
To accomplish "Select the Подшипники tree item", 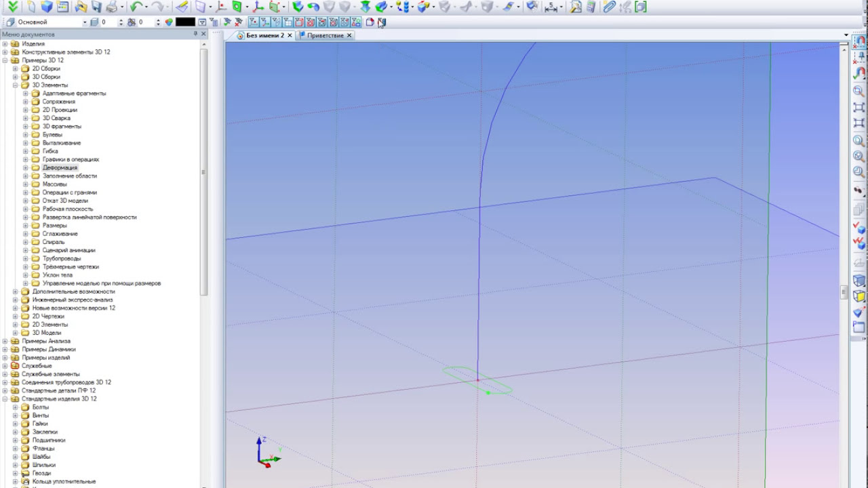I will (x=49, y=440).
